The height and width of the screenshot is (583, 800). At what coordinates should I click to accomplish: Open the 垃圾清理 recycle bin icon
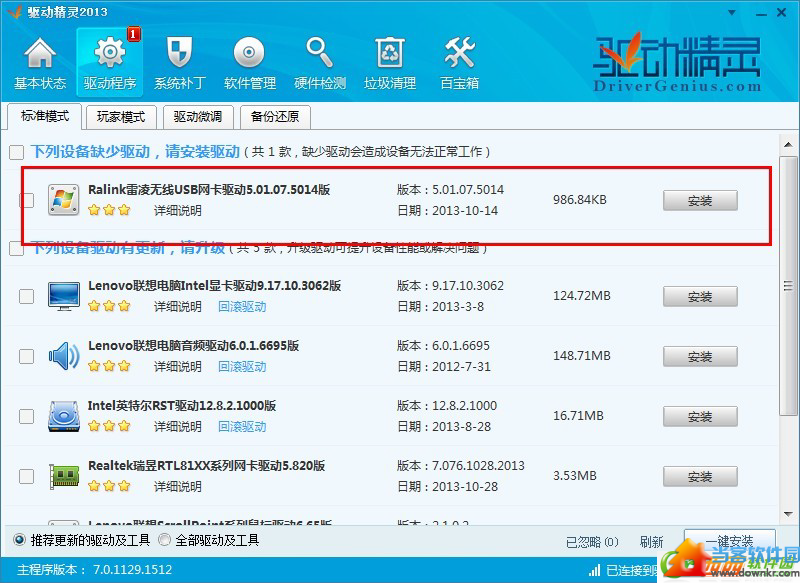click(389, 53)
